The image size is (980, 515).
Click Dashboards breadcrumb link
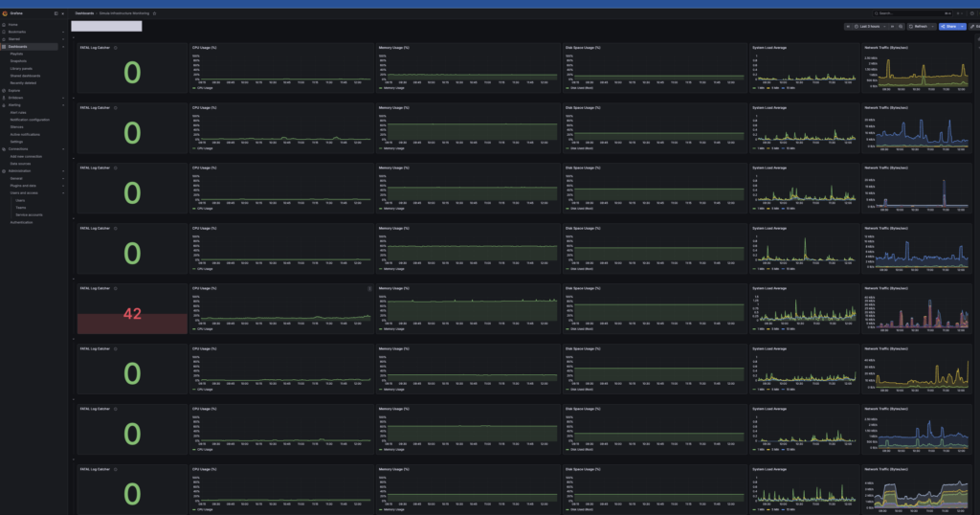point(84,13)
